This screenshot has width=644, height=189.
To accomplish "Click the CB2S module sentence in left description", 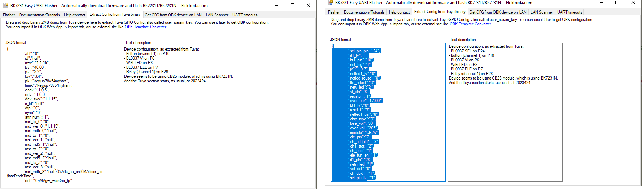I will pos(178,76).
